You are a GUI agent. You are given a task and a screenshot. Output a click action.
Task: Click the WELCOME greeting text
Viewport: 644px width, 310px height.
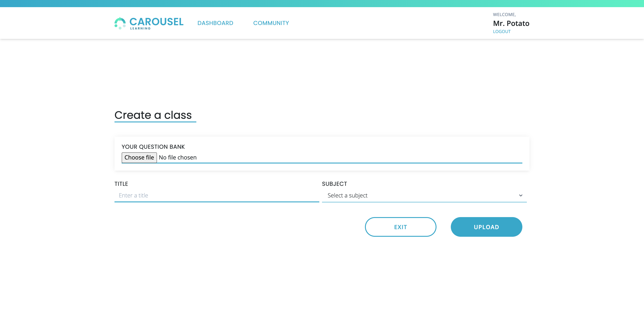coord(504,15)
